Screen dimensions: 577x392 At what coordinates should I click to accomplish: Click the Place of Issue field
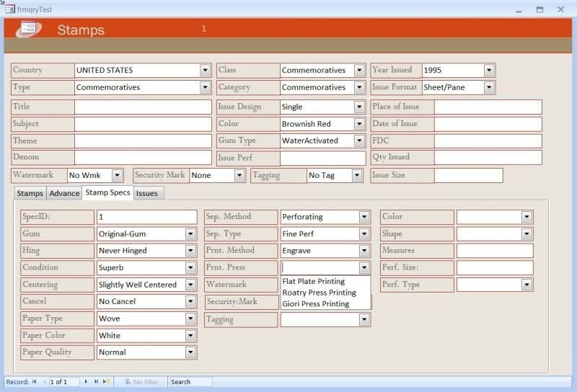click(488, 107)
